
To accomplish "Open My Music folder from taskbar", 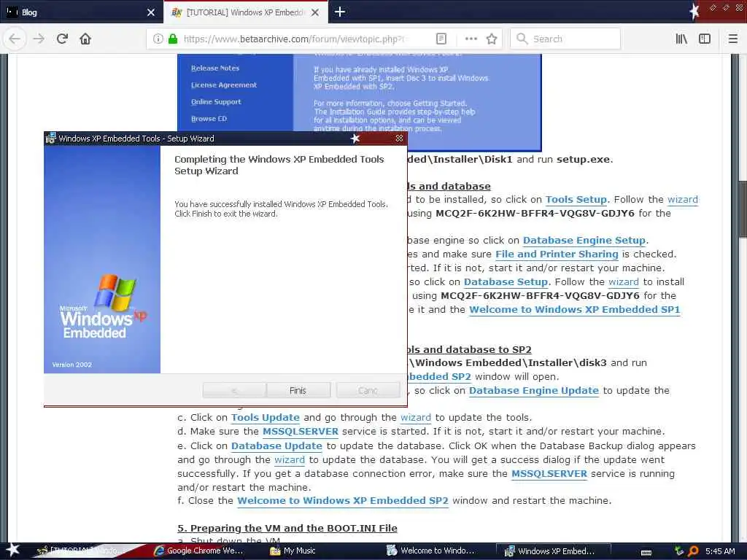I will 293,551.
